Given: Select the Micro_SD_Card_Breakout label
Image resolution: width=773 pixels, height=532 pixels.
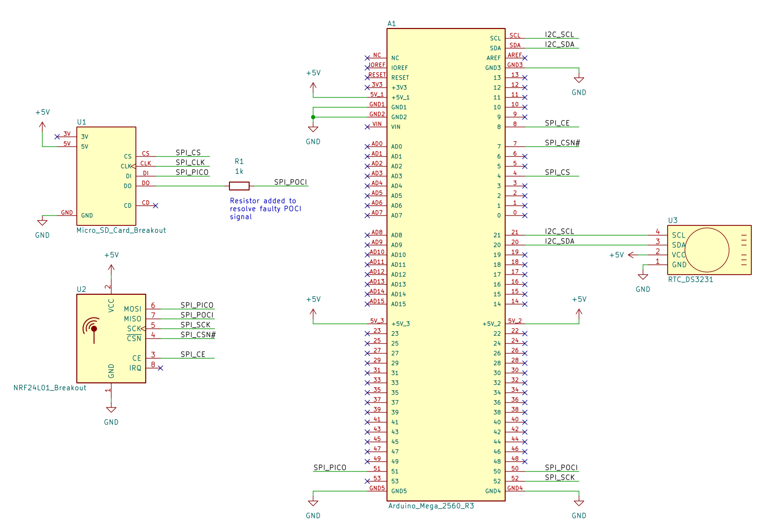Looking at the screenshot, I should (121, 230).
